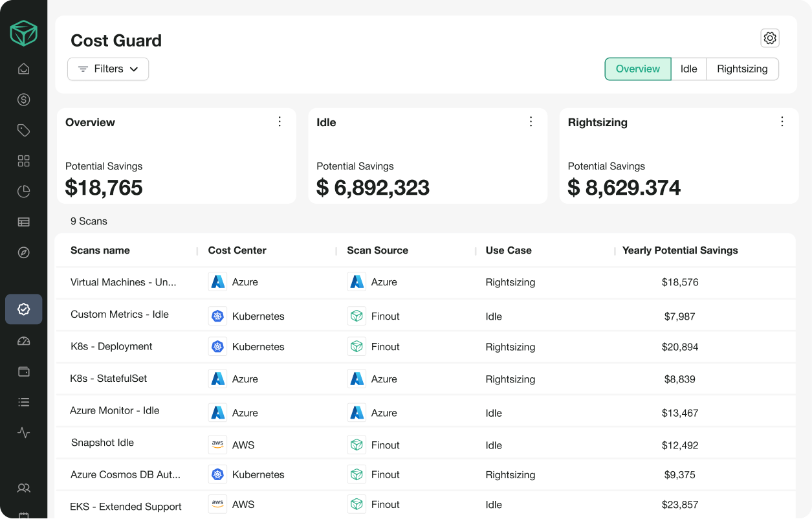This screenshot has height=519, width=812.
Task: Switch to the Rightsizing tab
Action: click(742, 69)
